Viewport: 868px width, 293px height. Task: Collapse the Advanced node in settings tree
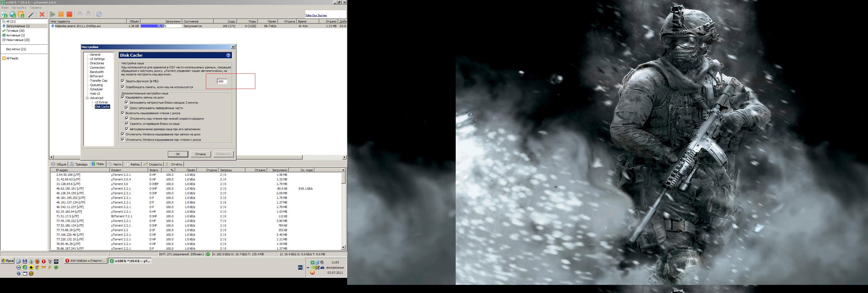coord(87,98)
